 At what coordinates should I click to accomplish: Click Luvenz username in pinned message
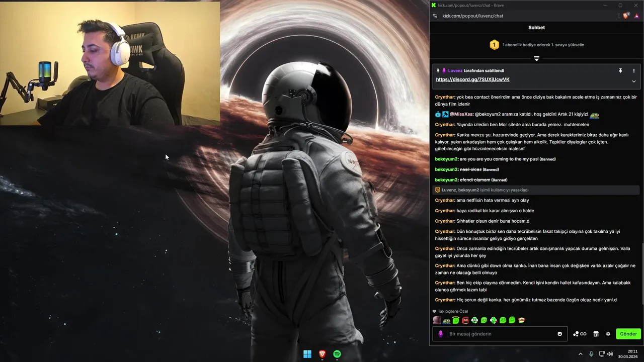(x=455, y=71)
